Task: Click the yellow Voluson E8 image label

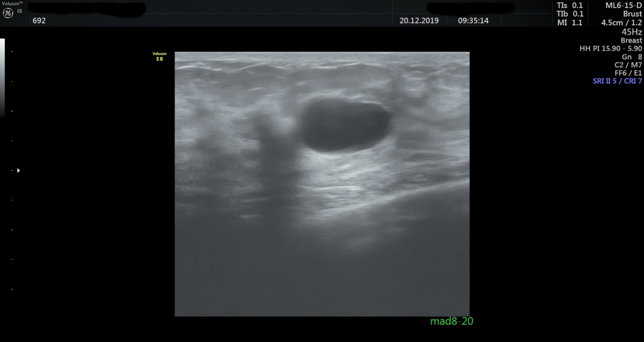Action: 159,56
